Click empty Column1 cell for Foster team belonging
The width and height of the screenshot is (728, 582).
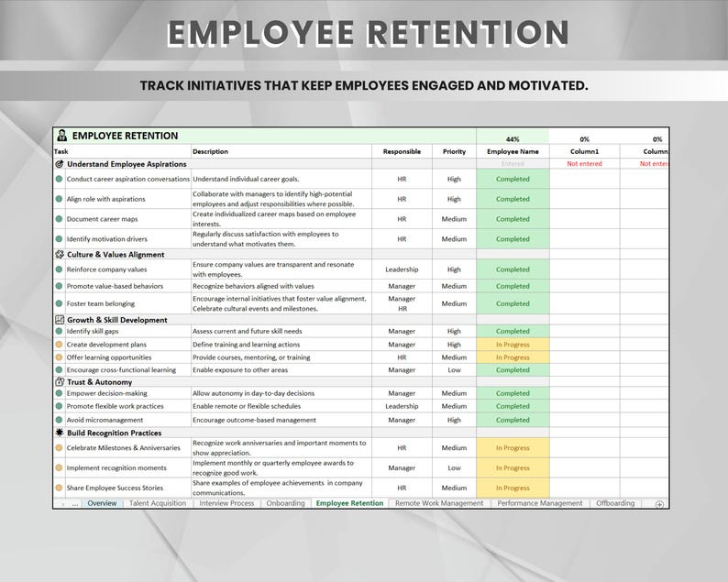(585, 303)
